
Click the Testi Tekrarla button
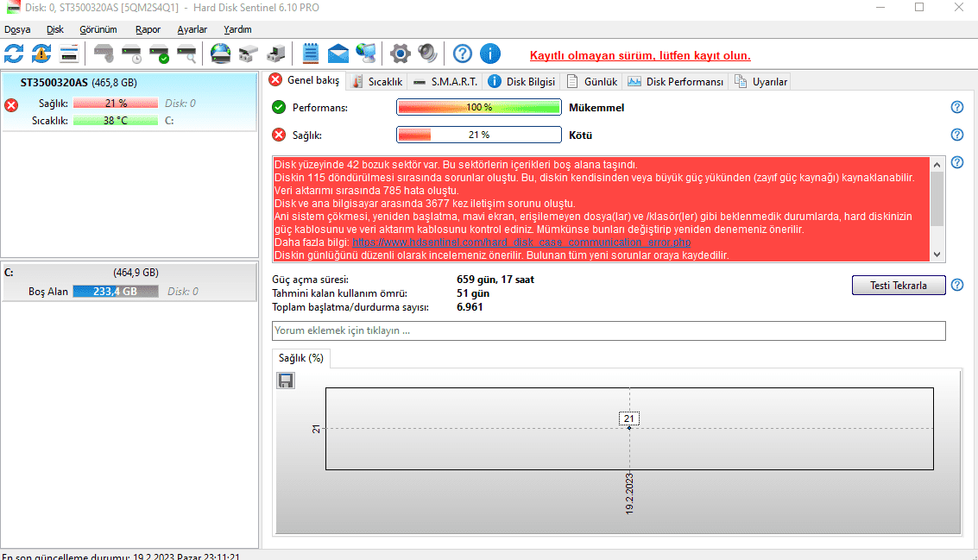(899, 286)
